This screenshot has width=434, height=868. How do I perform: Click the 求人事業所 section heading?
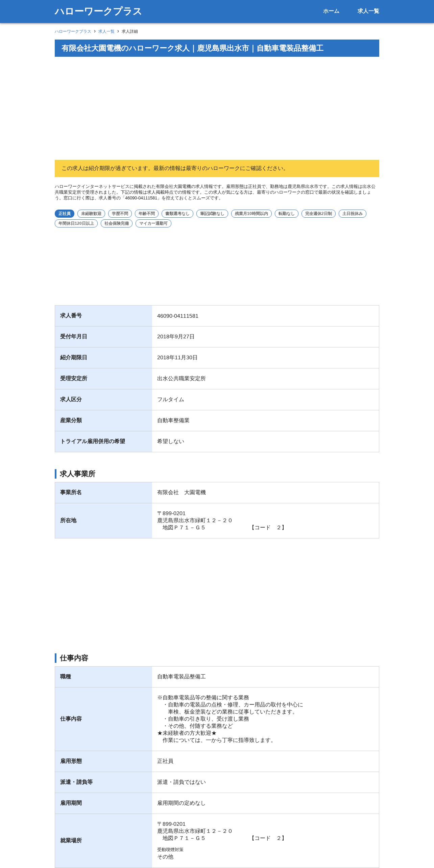(x=77, y=474)
